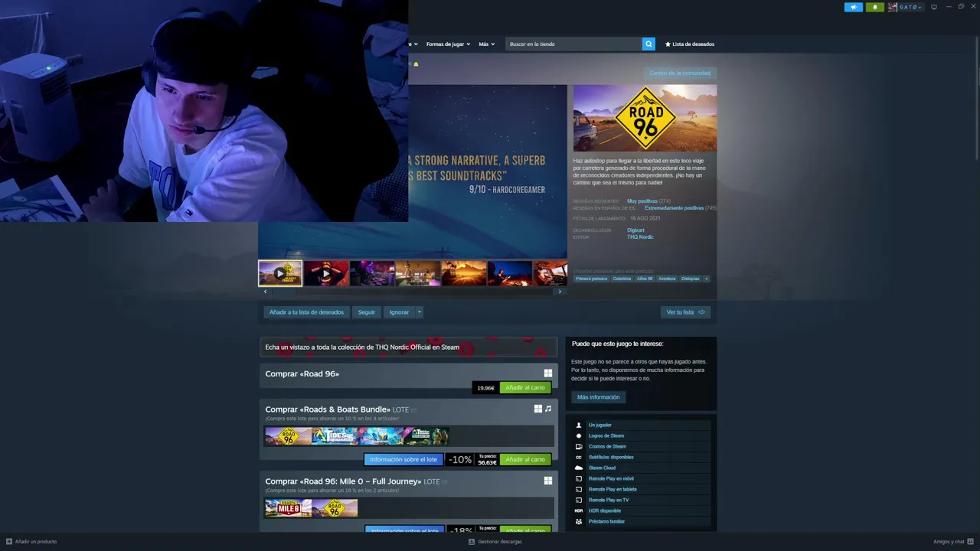Click 'Añadir a tu lista de deseados'

[306, 312]
